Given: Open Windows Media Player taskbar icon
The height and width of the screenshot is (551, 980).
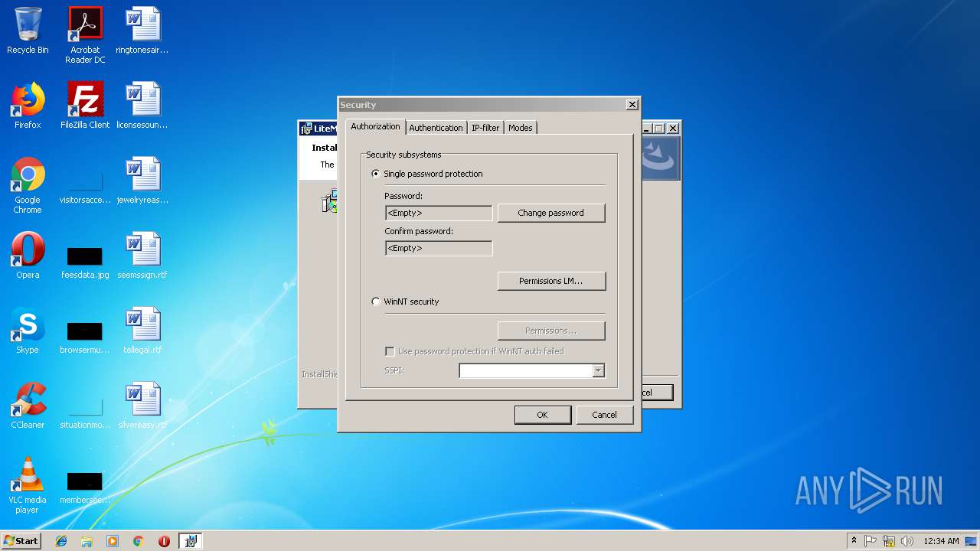Looking at the screenshot, I should [x=113, y=541].
